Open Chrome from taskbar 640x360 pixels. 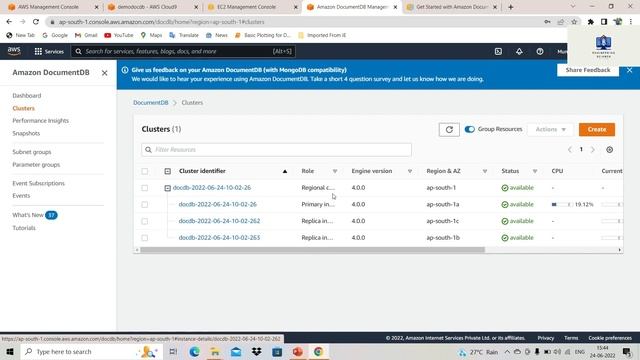click(318, 351)
